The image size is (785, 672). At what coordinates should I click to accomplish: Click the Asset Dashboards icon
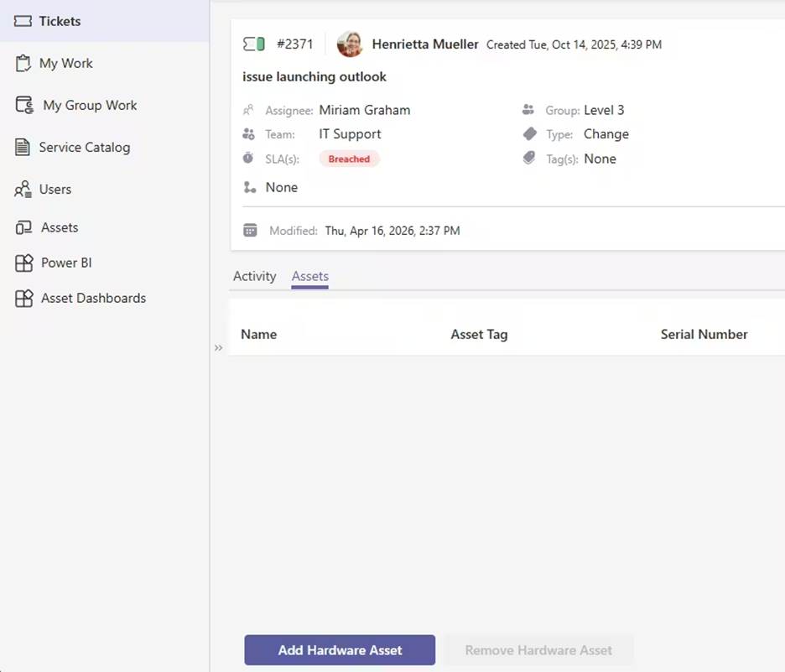click(x=23, y=298)
